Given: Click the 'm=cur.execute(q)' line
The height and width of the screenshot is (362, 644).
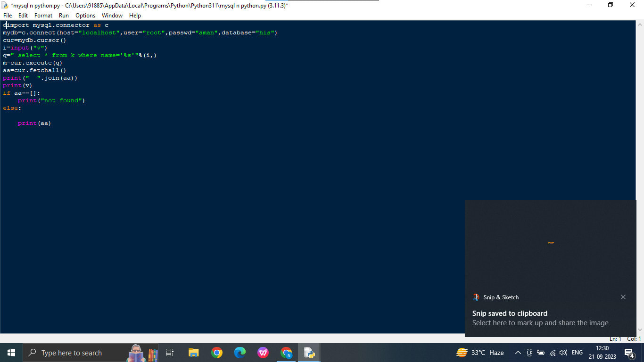Looking at the screenshot, I should (x=33, y=63).
